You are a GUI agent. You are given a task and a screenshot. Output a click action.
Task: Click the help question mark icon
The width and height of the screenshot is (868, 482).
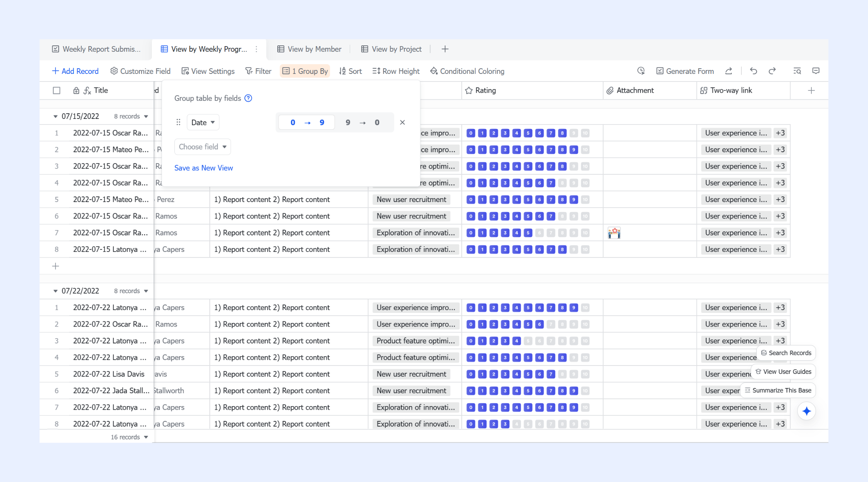(x=248, y=98)
